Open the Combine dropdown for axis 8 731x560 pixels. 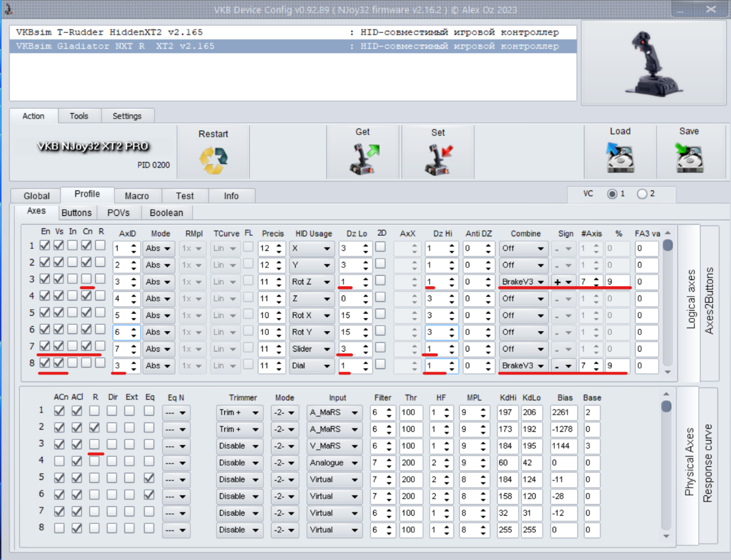523,366
